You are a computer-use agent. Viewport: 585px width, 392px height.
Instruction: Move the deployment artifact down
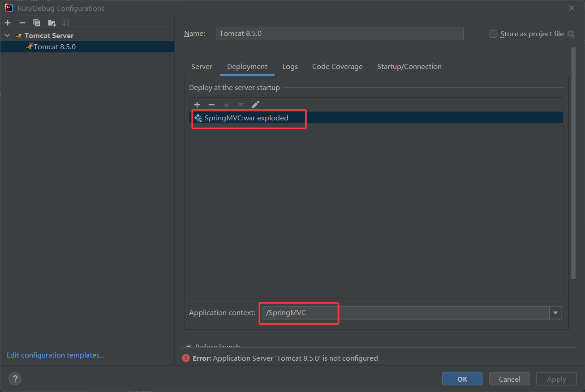coord(241,105)
